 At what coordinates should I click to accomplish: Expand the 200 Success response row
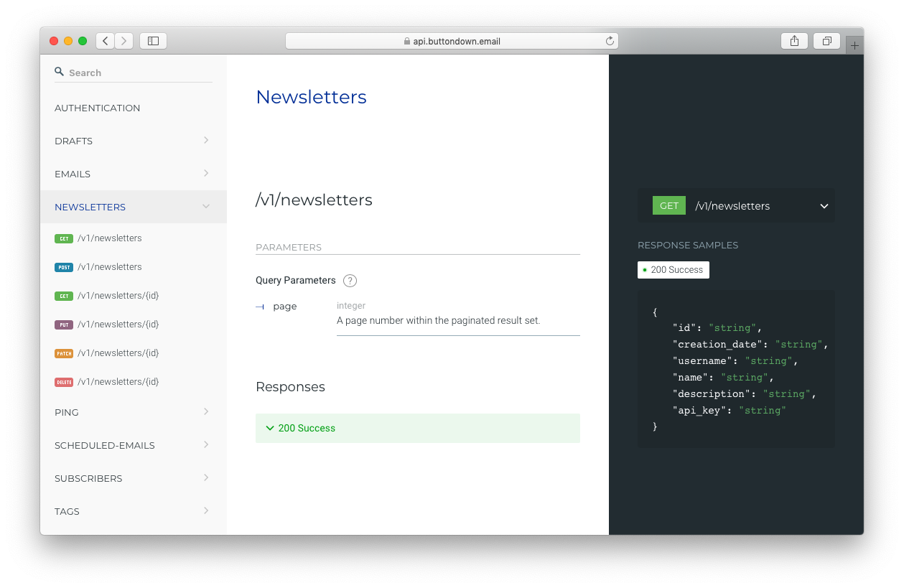pyautogui.click(x=418, y=428)
